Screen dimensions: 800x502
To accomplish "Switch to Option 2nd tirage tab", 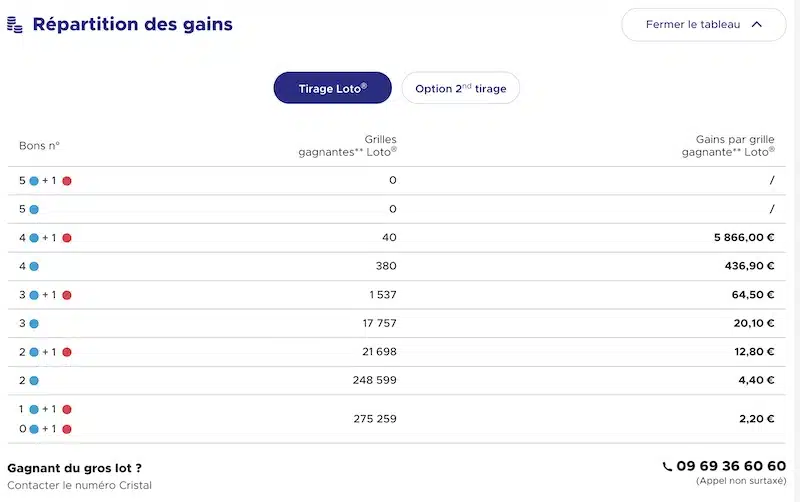I will (x=461, y=88).
